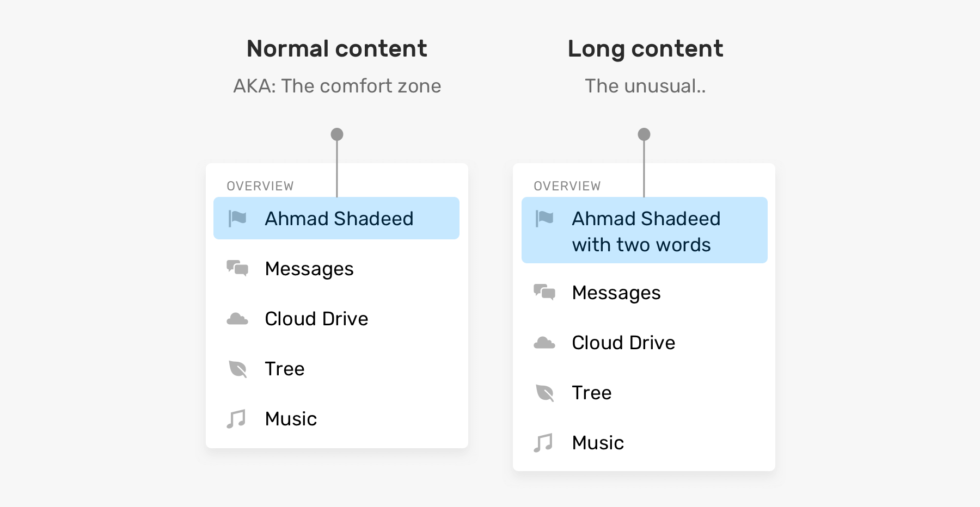
Task: Open Cloud Drive in the Long content sidebar
Action: click(x=623, y=342)
